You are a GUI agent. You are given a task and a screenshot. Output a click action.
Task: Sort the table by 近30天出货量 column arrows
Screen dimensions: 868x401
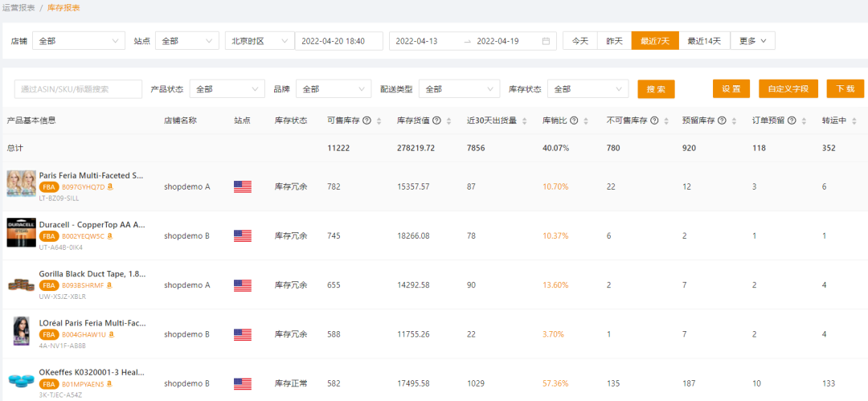pos(525,121)
